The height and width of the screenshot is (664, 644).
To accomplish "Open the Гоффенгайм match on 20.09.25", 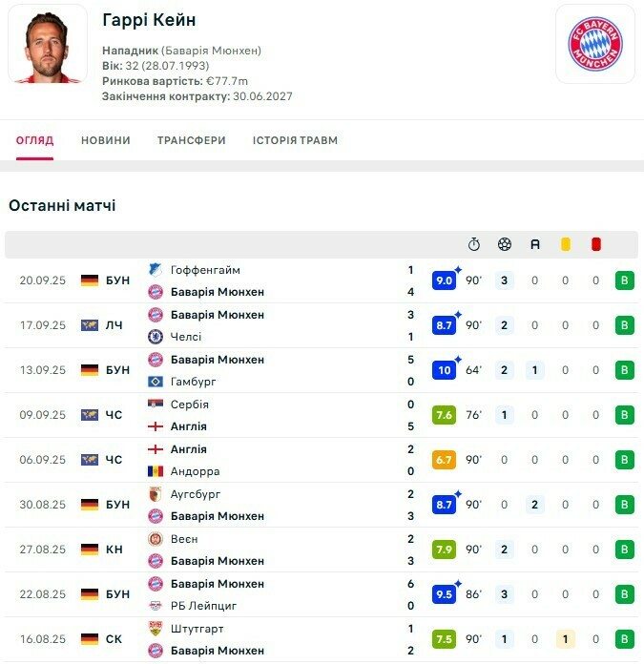I will pos(205,270).
